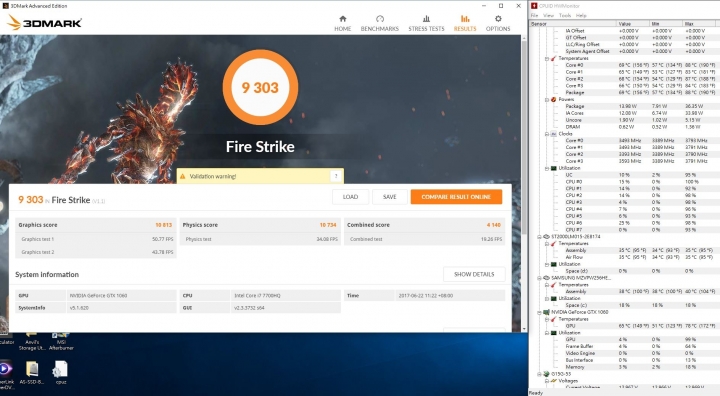Select the Frame Buffer utilization row
This screenshot has height=396, width=720.
click(x=640, y=346)
